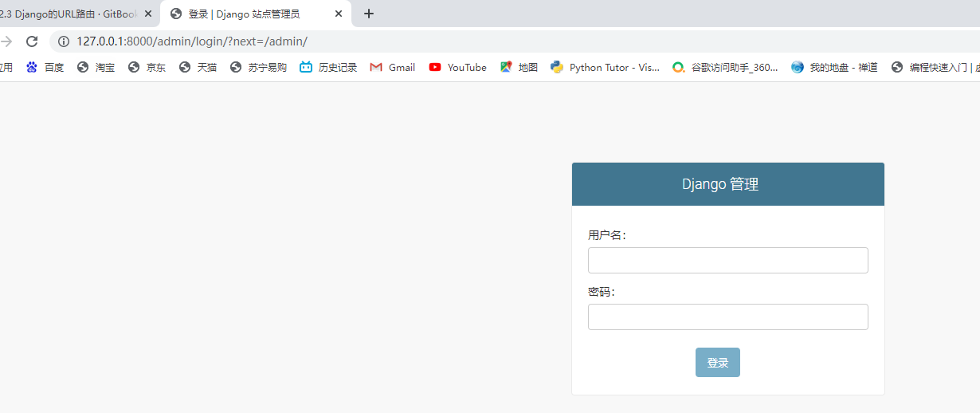This screenshot has width=980, height=413.
Task: Open the 天猫 bookmark
Action: [x=198, y=68]
